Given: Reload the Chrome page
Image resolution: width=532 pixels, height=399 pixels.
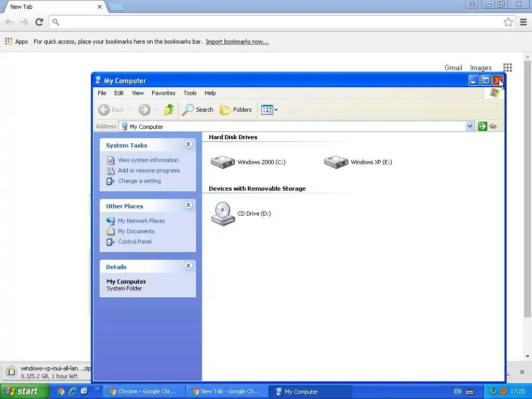Looking at the screenshot, I should (39, 22).
